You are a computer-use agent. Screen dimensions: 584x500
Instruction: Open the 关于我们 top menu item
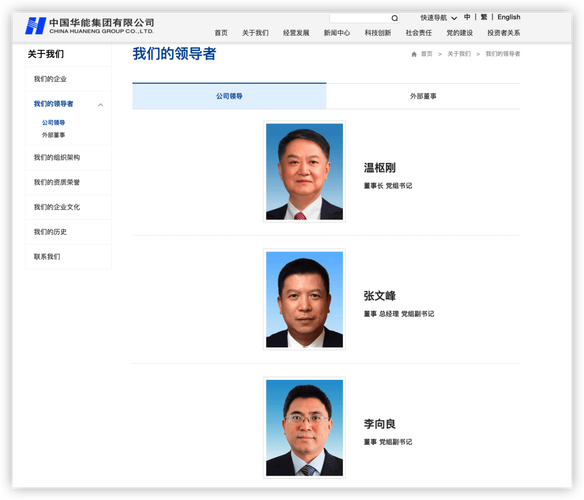[x=256, y=33]
